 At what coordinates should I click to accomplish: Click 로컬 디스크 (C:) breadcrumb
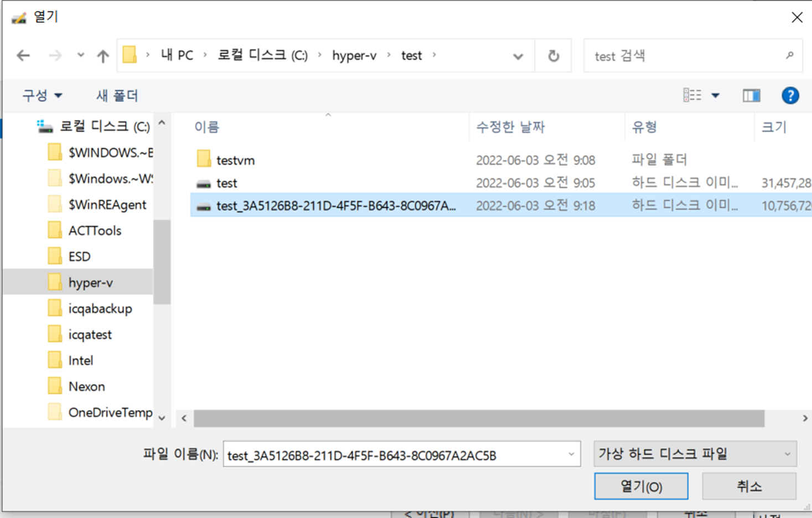tap(262, 55)
